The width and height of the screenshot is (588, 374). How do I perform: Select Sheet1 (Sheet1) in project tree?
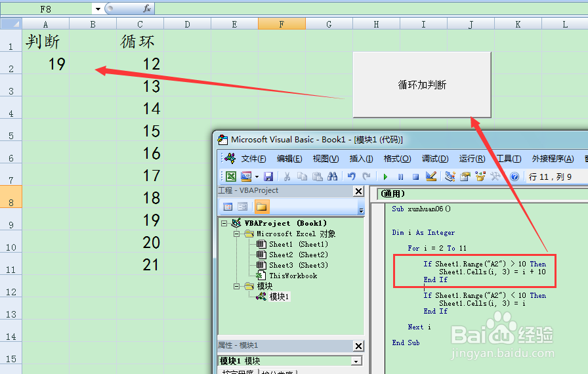point(299,244)
